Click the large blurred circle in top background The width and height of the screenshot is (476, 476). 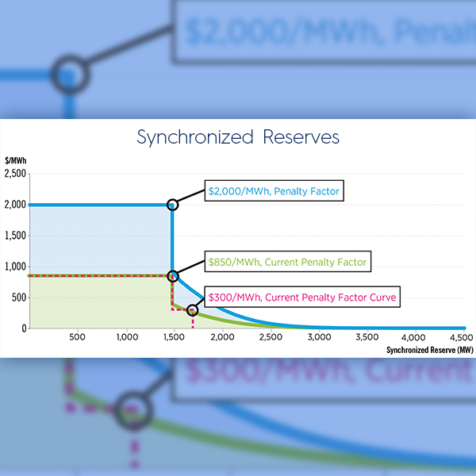click(x=71, y=76)
